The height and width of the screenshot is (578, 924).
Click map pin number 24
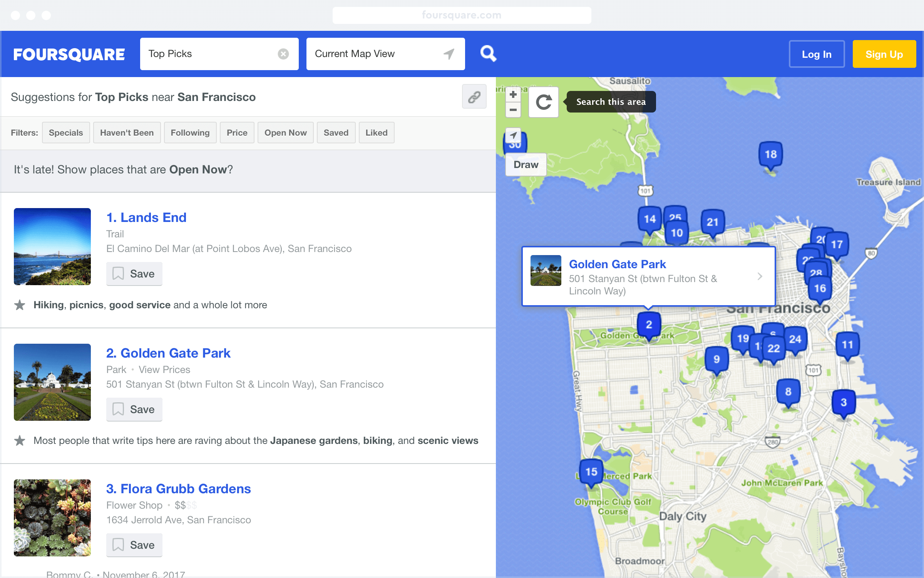795,340
